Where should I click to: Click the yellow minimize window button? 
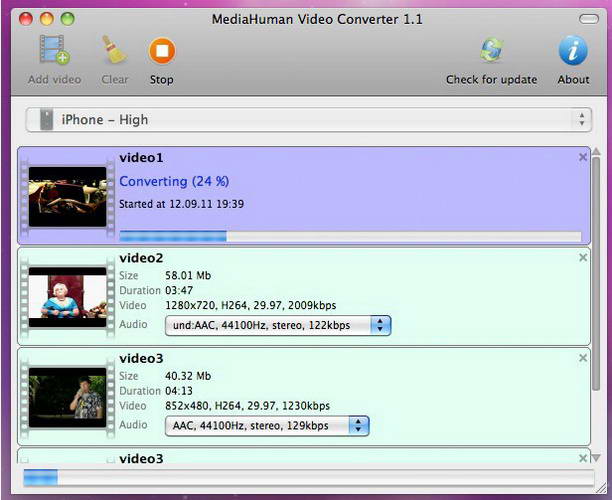(47, 19)
